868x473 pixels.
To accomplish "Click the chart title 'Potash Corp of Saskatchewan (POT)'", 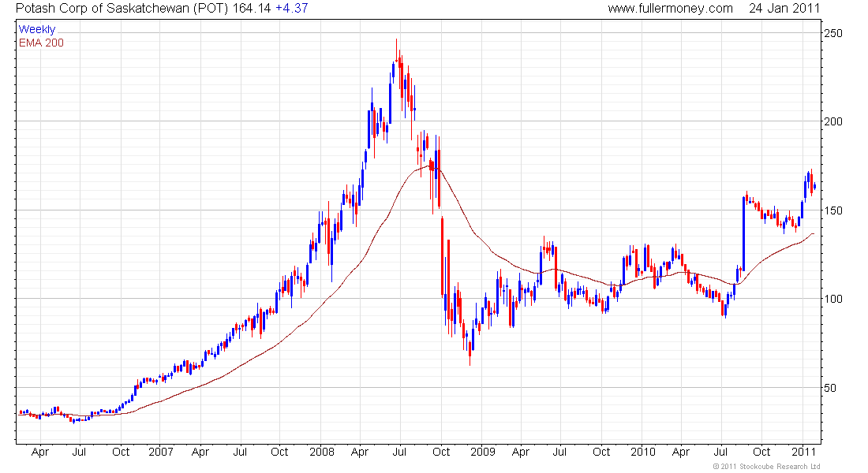I will (122, 9).
